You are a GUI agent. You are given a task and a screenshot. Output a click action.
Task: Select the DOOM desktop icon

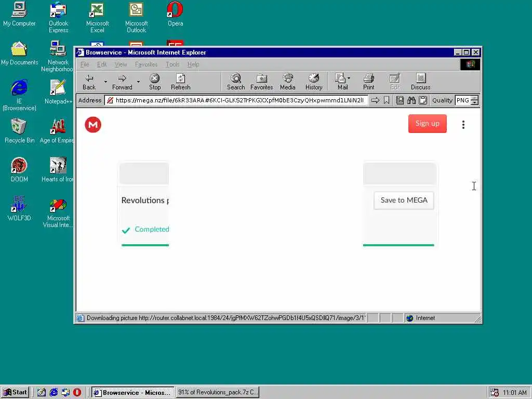click(19, 170)
